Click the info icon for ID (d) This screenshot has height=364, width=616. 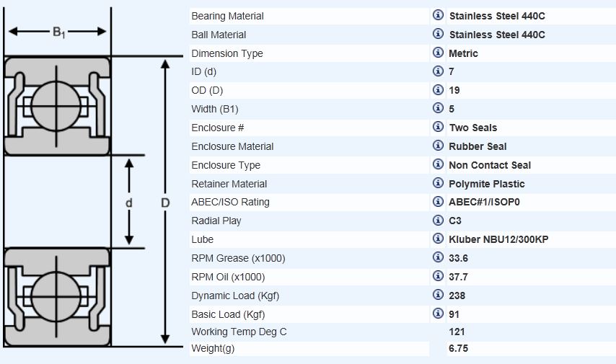438,71
